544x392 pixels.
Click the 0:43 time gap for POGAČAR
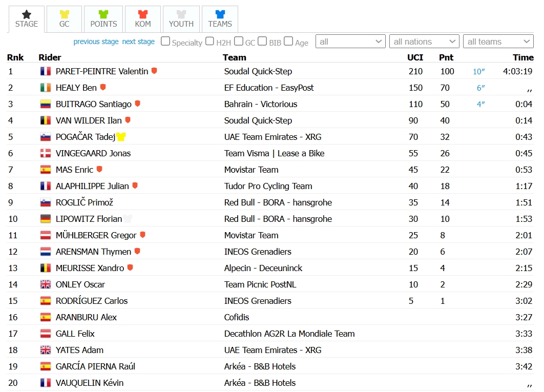pyautogui.click(x=524, y=137)
